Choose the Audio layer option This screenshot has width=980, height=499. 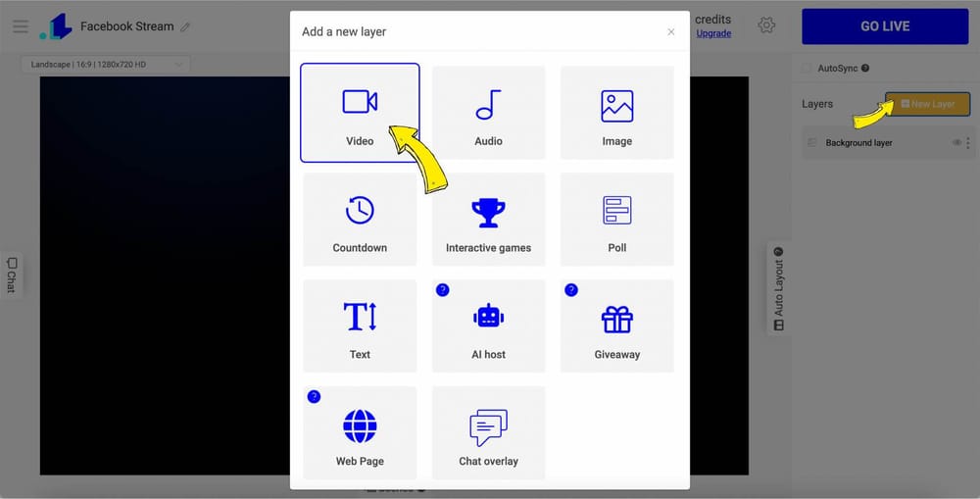488,113
